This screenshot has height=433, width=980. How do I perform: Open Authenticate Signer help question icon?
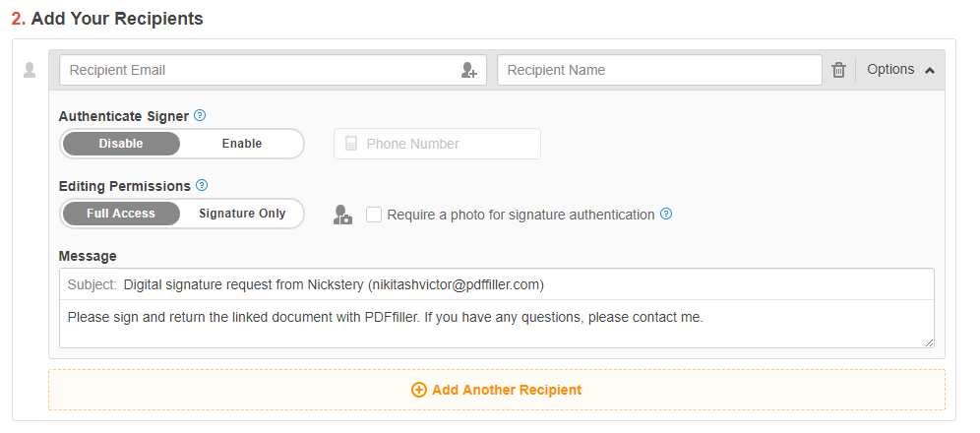click(200, 115)
